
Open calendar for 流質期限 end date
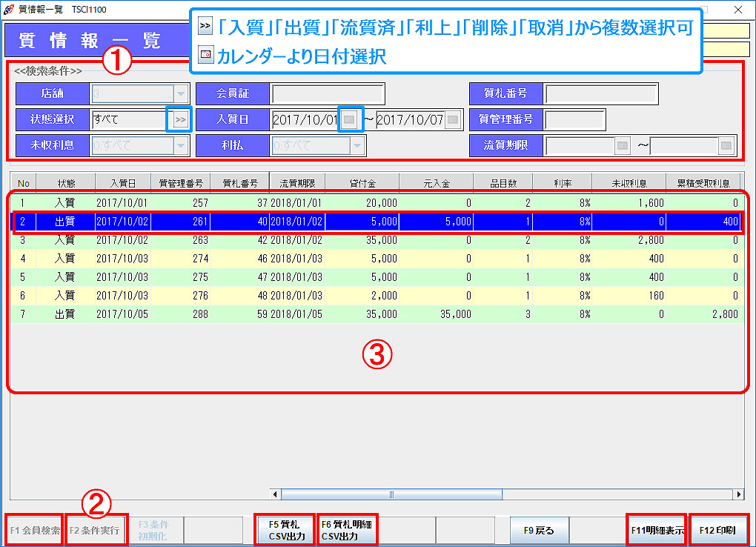point(726,145)
